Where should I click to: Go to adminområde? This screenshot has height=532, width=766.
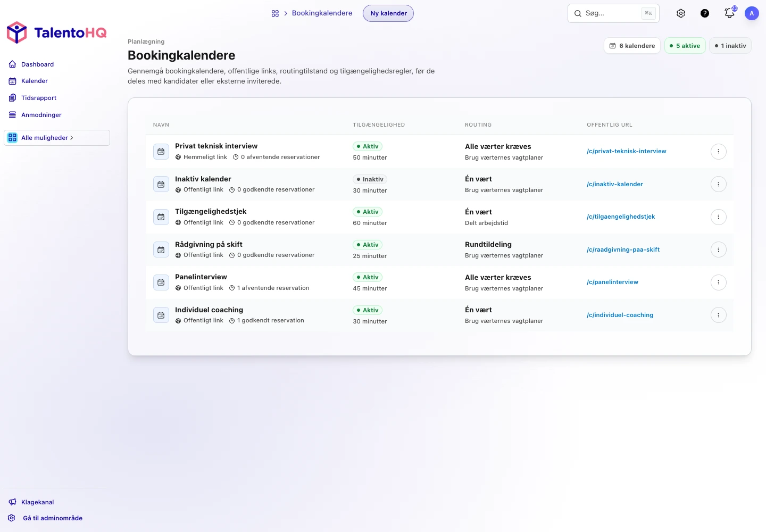tap(53, 518)
